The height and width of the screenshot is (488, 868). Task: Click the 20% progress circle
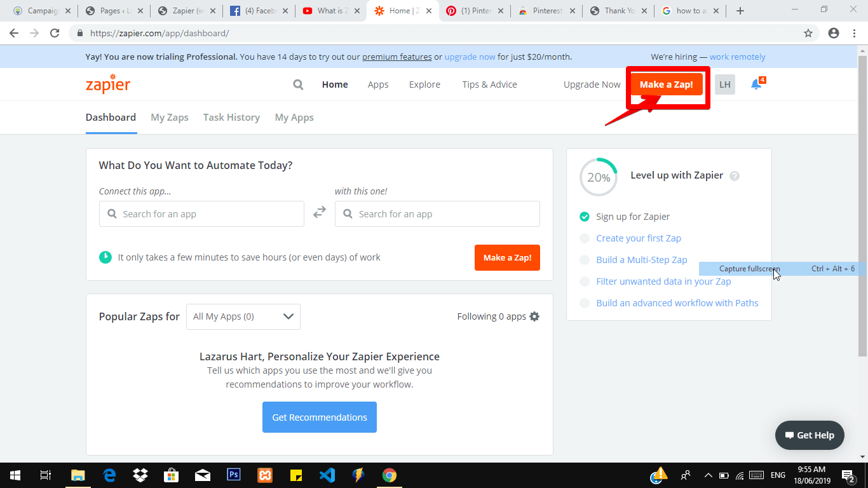(x=599, y=177)
